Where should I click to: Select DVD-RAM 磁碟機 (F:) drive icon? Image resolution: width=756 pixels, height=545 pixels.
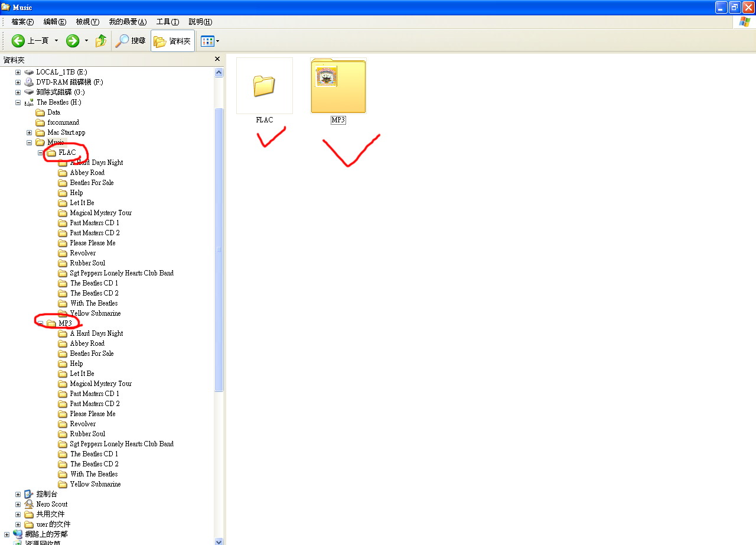point(29,82)
